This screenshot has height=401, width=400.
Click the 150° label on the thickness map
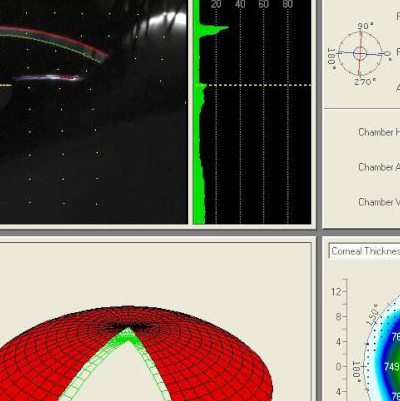pos(373,314)
